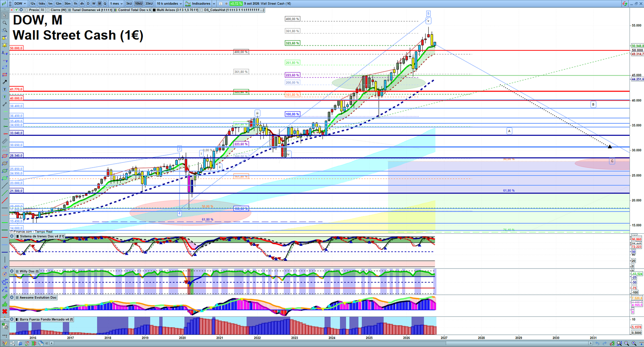
Task: Select the black arrow drawing tool
Action: point(4,82)
